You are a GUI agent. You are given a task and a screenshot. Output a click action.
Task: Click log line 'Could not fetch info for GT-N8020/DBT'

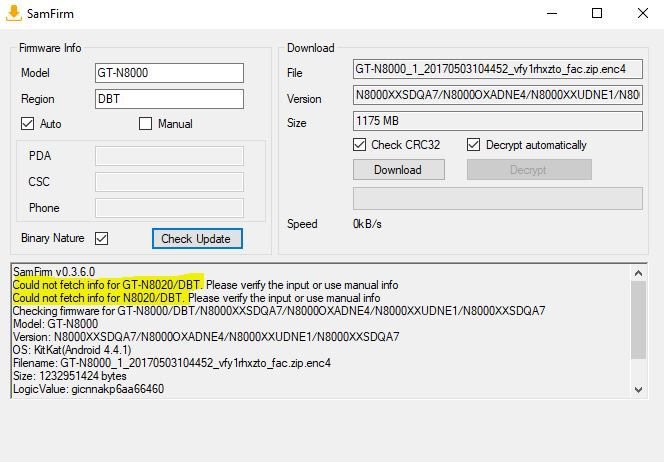coord(107,285)
